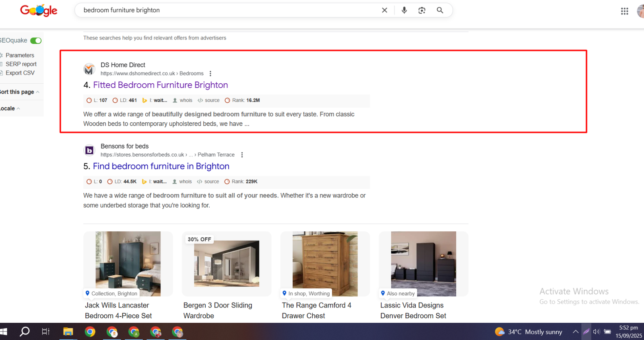
Task: Click into the Google search input field
Action: tap(225, 10)
